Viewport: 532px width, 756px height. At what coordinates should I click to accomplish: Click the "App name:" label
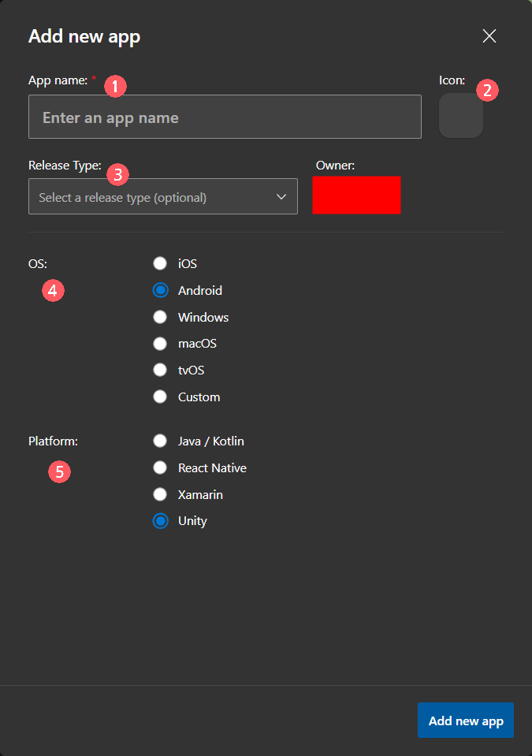[58, 80]
